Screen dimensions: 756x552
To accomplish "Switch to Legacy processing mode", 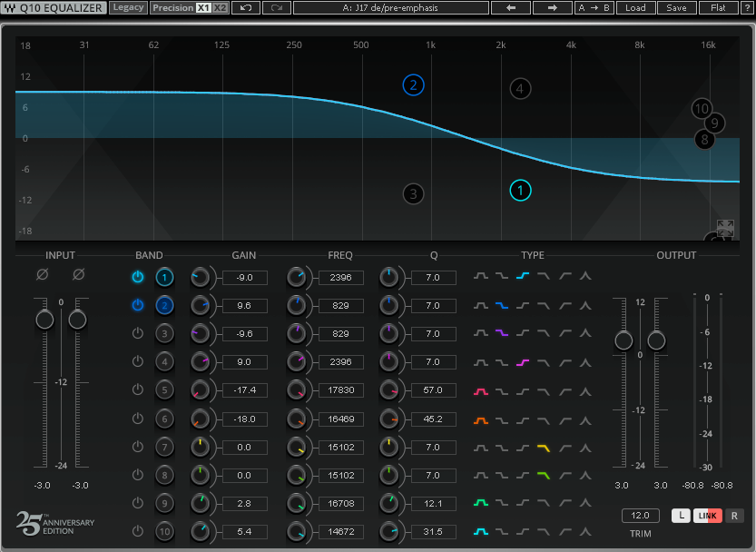I will point(128,8).
